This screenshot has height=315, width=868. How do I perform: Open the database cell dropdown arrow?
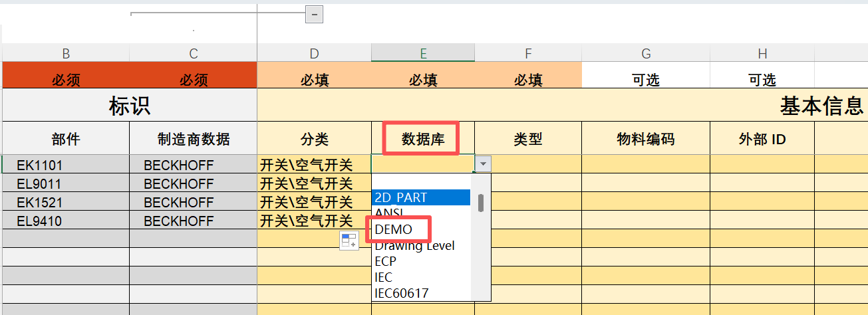click(x=484, y=163)
